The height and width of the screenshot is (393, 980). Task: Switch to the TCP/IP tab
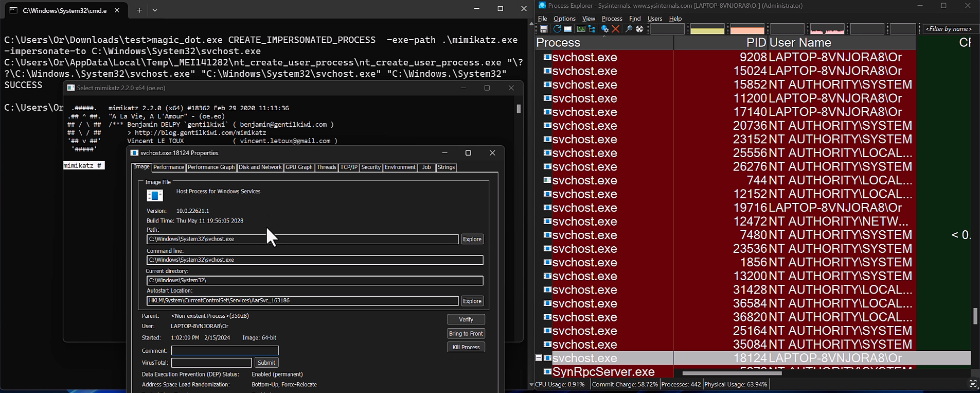tap(349, 167)
